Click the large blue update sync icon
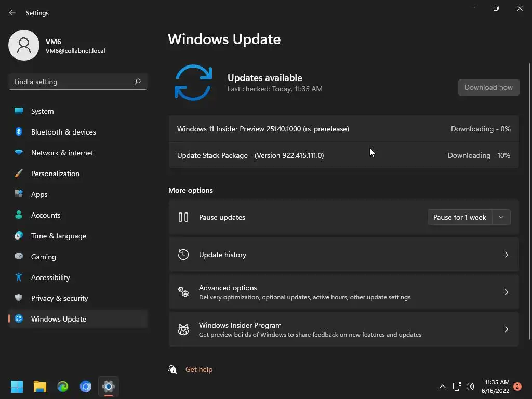Screen dimensions: 532x399 tap(193, 83)
